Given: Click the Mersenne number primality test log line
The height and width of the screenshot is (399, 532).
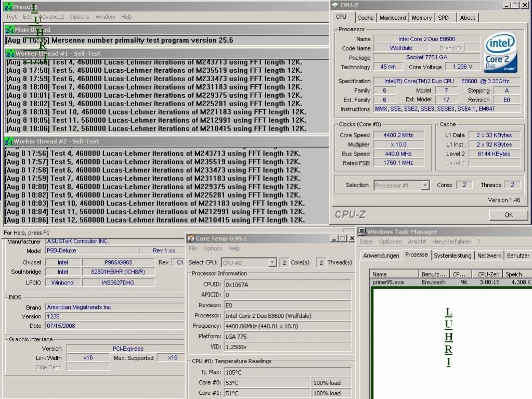Looking at the screenshot, I should point(120,41).
